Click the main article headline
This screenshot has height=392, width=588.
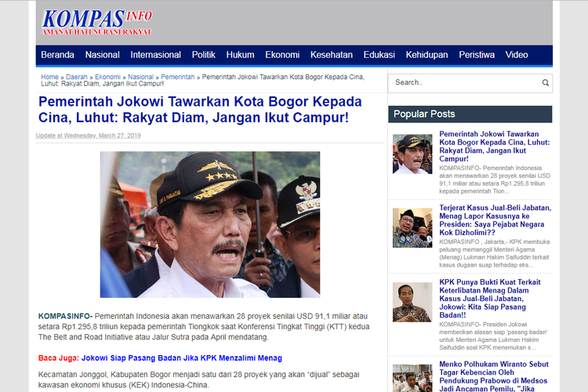tap(200, 110)
